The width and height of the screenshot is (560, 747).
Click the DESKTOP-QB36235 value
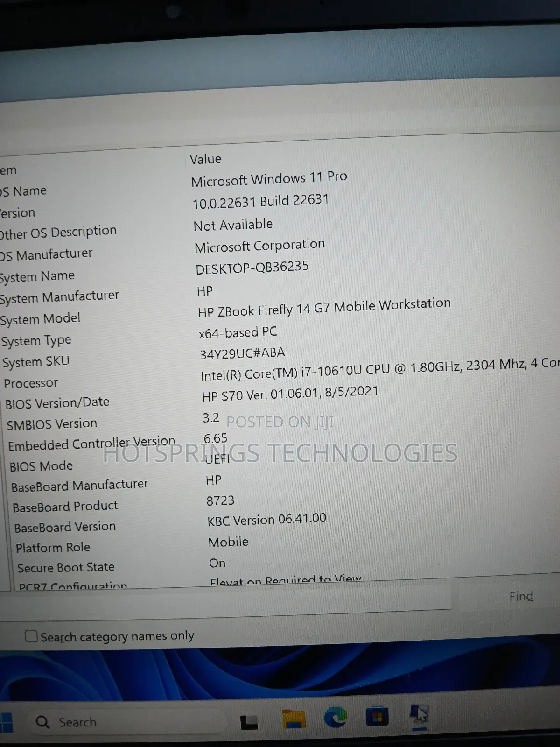[252, 268]
